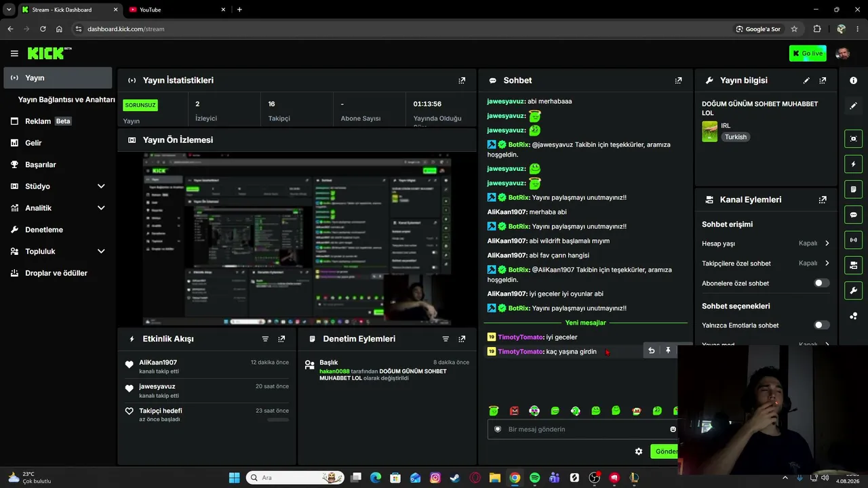
Task: Open Steam from the taskbar
Action: click(x=454, y=478)
